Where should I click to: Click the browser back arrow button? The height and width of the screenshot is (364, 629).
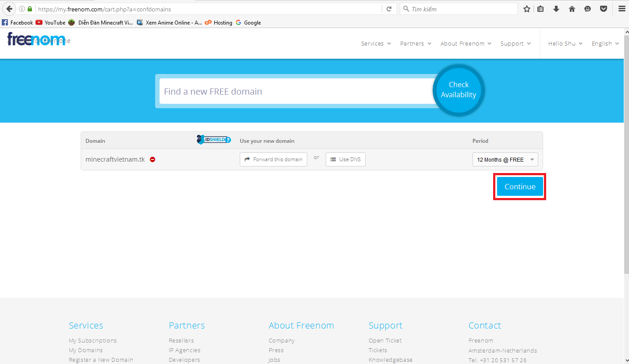click(9, 9)
